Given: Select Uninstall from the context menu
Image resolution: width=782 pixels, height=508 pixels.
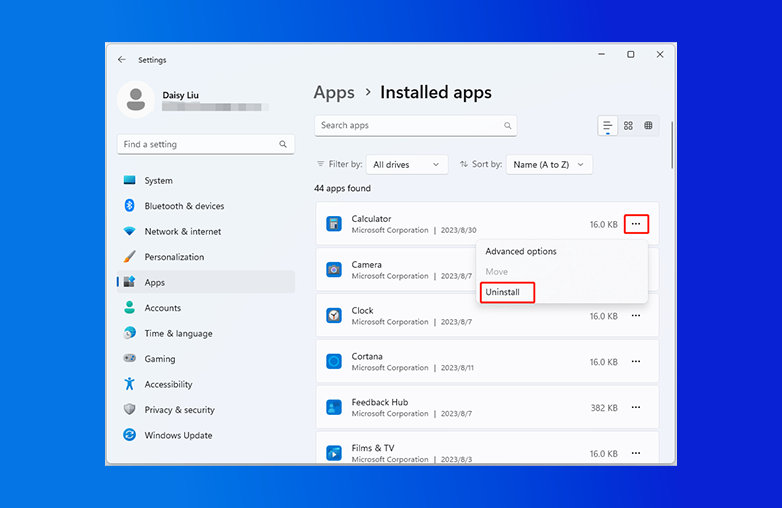Looking at the screenshot, I should pyautogui.click(x=562, y=292).
